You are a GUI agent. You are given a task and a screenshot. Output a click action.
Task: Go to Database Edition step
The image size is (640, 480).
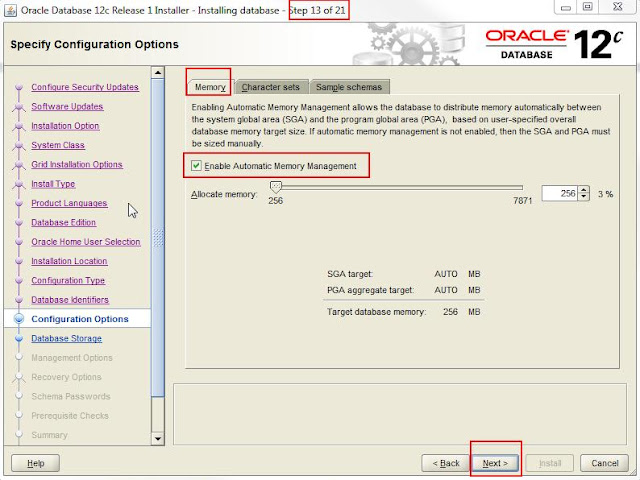[64, 222]
